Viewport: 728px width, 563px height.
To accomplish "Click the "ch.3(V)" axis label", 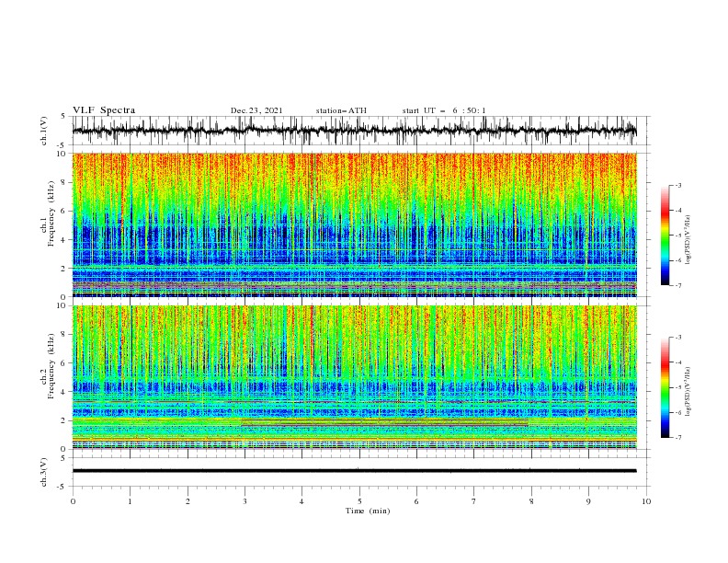I will pos(44,472).
